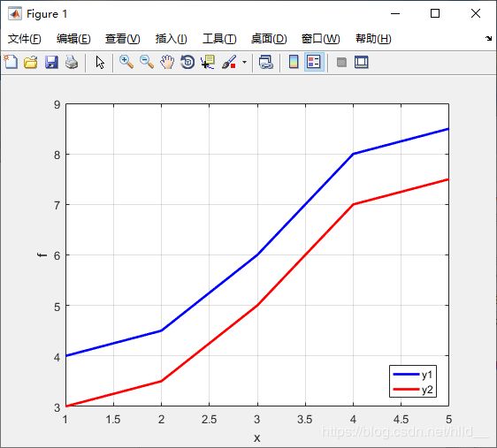Image resolution: width=497 pixels, height=448 pixels.
Task: Maximize the Figure 1 window
Action: 435,13
